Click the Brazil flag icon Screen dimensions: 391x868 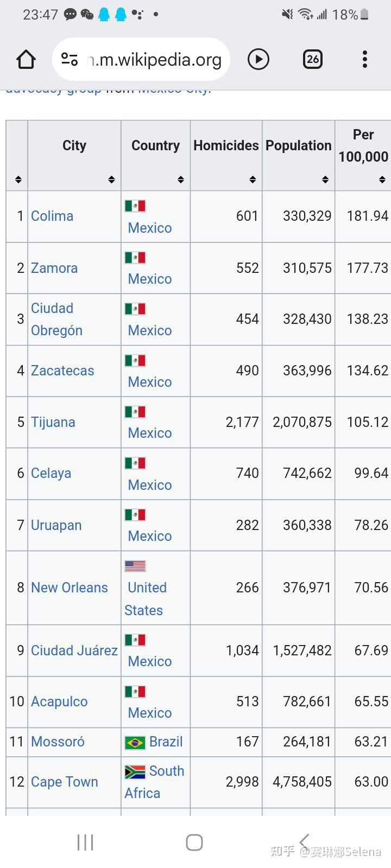tap(135, 742)
